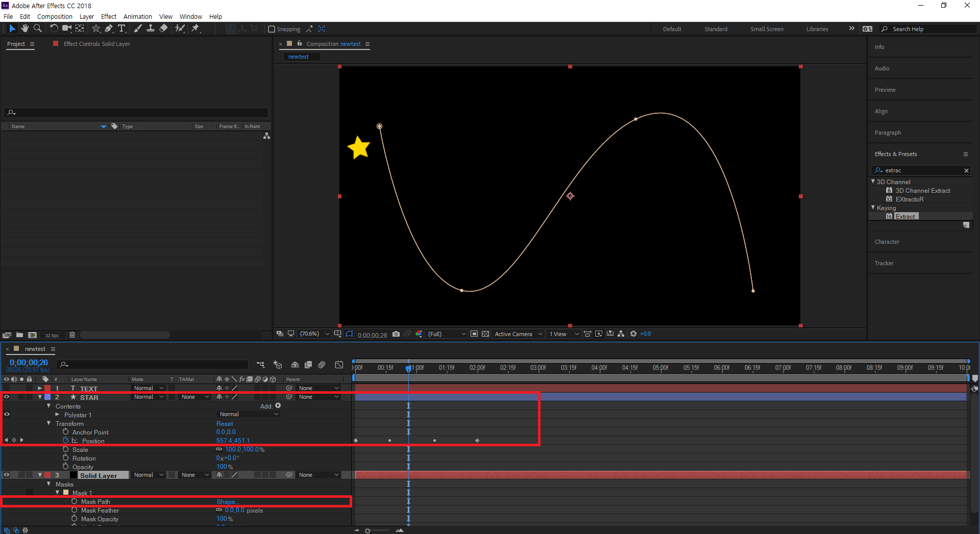
Task: Toggle the Anchor Point stopwatch
Action: point(65,432)
